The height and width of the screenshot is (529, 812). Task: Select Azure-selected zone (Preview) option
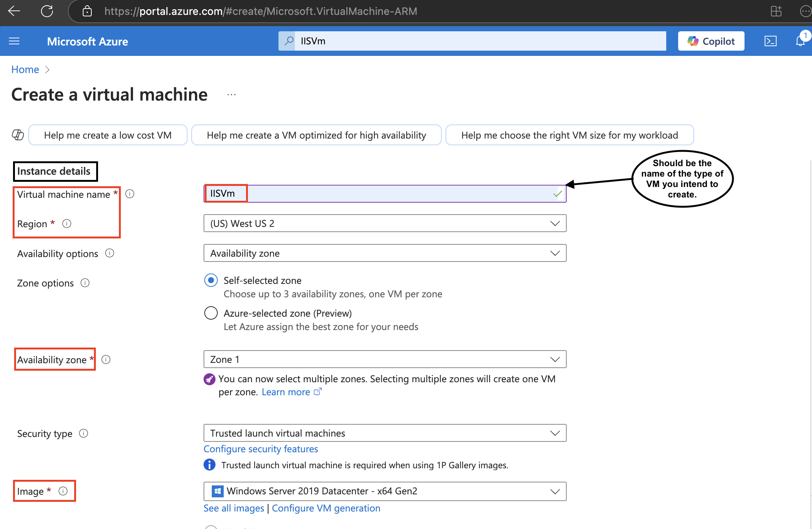(x=211, y=313)
